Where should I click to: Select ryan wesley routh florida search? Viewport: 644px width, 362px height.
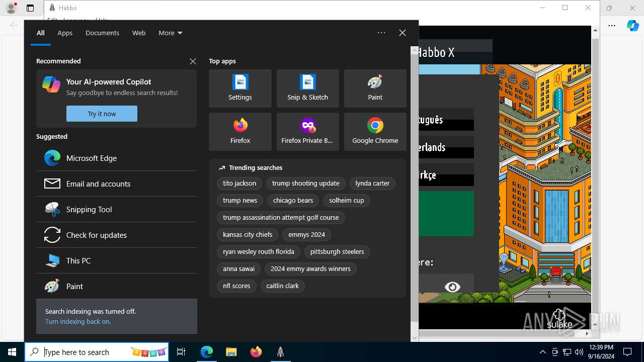pyautogui.click(x=259, y=251)
